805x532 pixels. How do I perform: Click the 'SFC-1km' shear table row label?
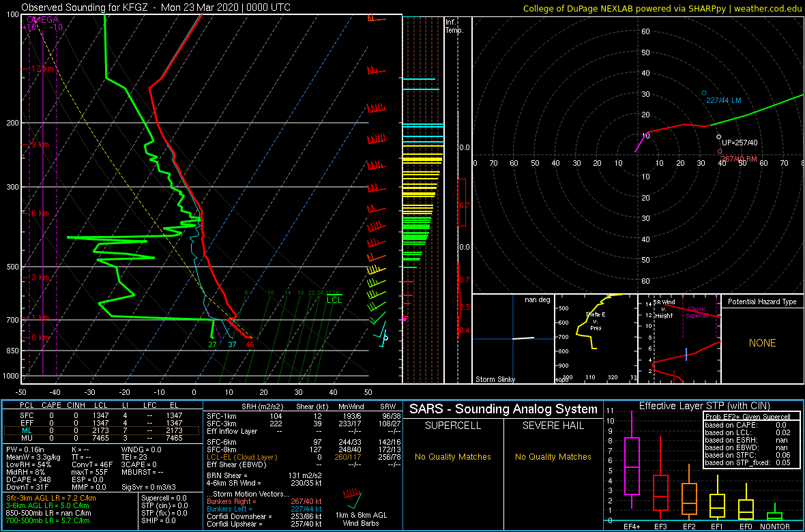click(220, 415)
